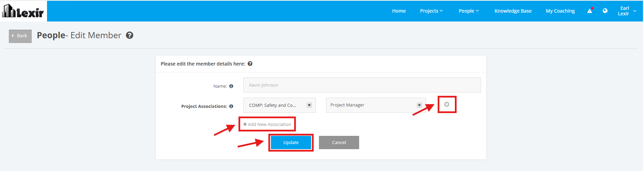The width and height of the screenshot is (644, 171).
Task: Click Add New Association link
Action: coord(267,124)
